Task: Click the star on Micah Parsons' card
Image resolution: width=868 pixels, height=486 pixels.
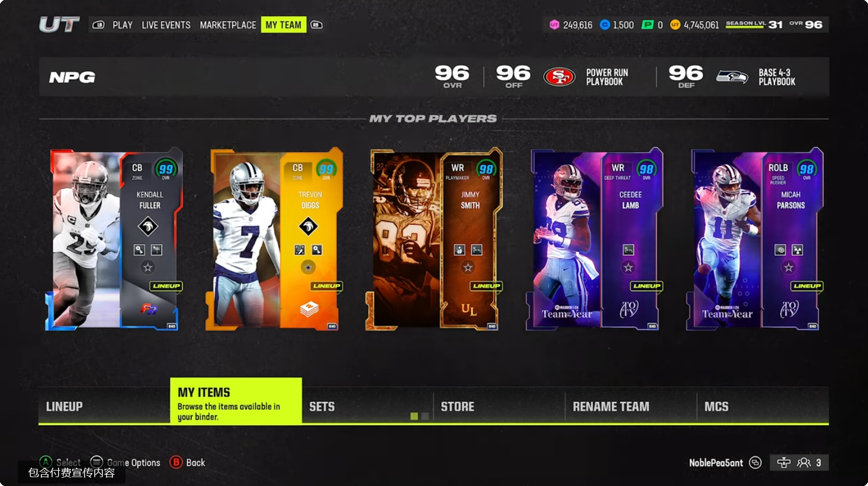Action: 789,268
